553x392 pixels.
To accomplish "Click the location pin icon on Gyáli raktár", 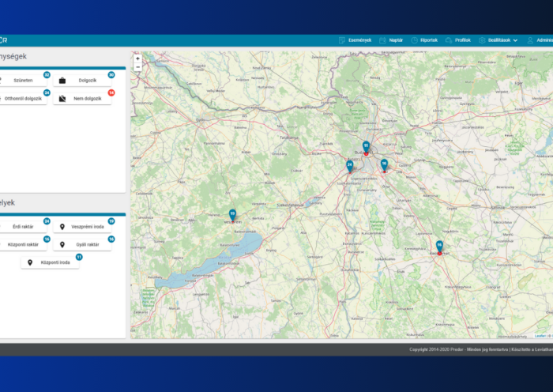I will click(62, 245).
